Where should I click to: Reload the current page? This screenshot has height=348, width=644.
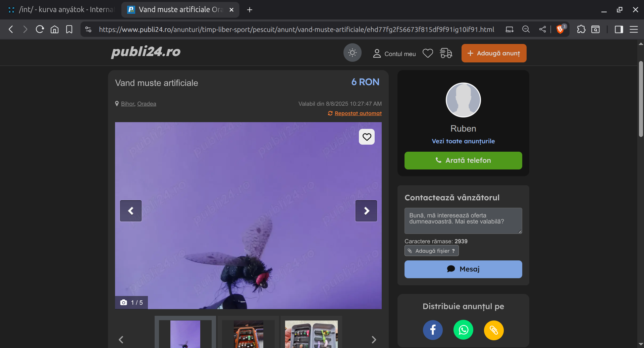(x=40, y=30)
